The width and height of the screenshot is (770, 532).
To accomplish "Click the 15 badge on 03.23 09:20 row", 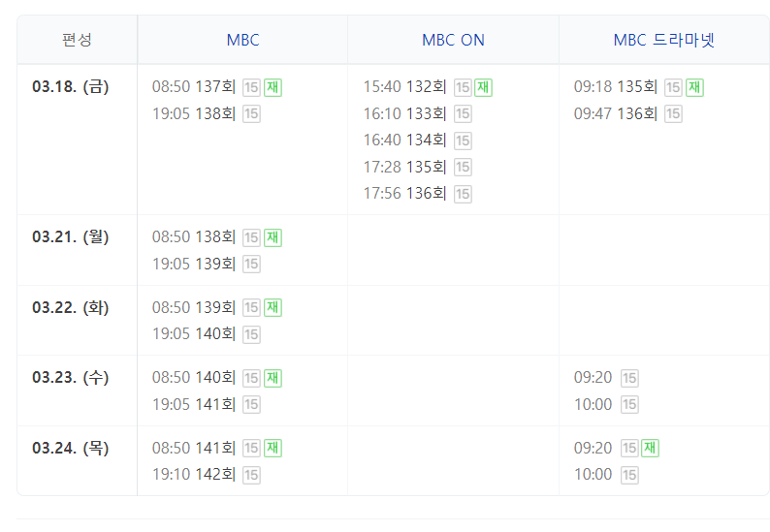I will coord(629,378).
